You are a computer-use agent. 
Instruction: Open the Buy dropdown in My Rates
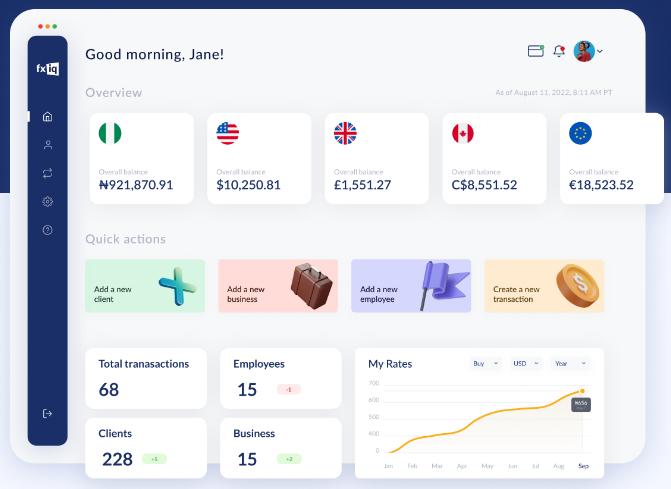486,364
